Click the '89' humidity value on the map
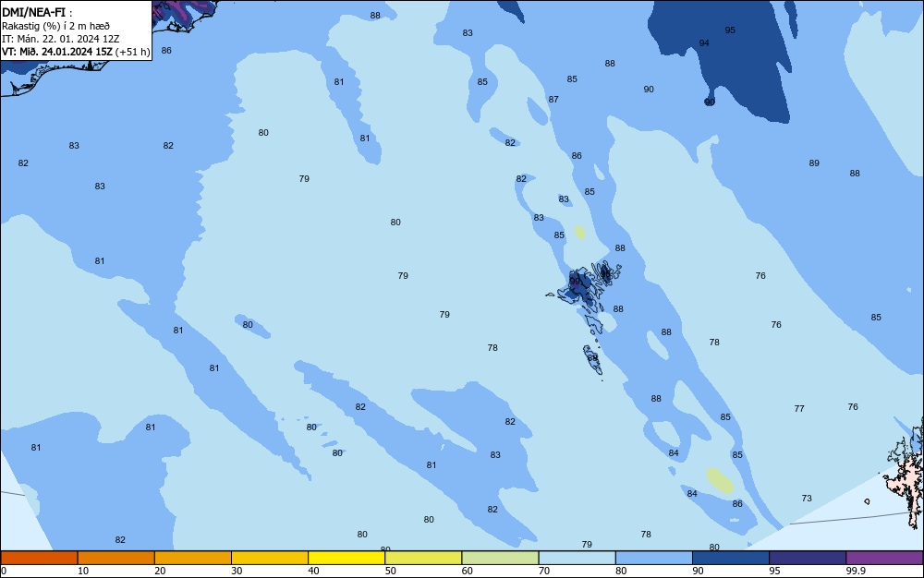 [x=814, y=163]
